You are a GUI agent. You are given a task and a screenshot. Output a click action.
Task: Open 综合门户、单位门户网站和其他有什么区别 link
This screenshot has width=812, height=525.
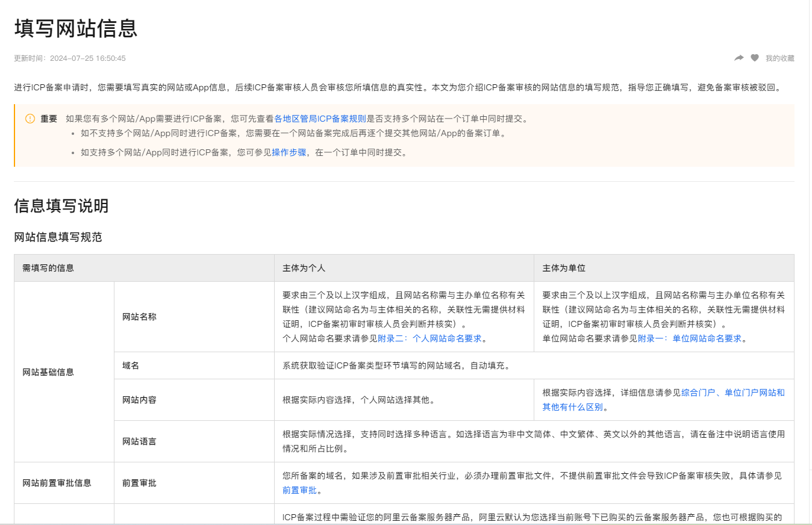(x=663, y=400)
